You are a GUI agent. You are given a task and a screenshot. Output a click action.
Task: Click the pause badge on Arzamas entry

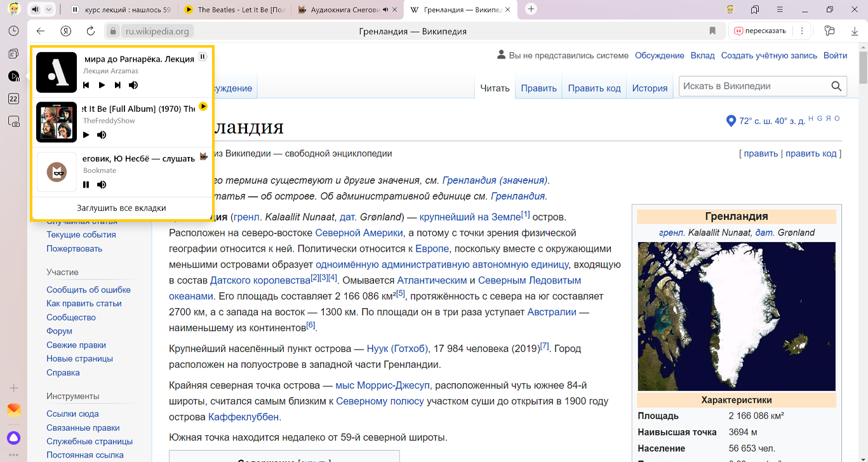pos(203,57)
